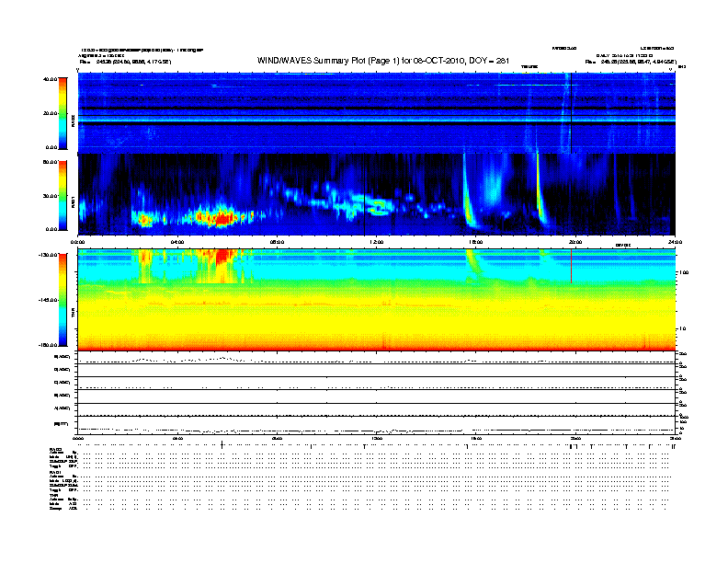Click the 04:00 time label below RAD1 panel
728x563 pixels.
click(x=177, y=242)
